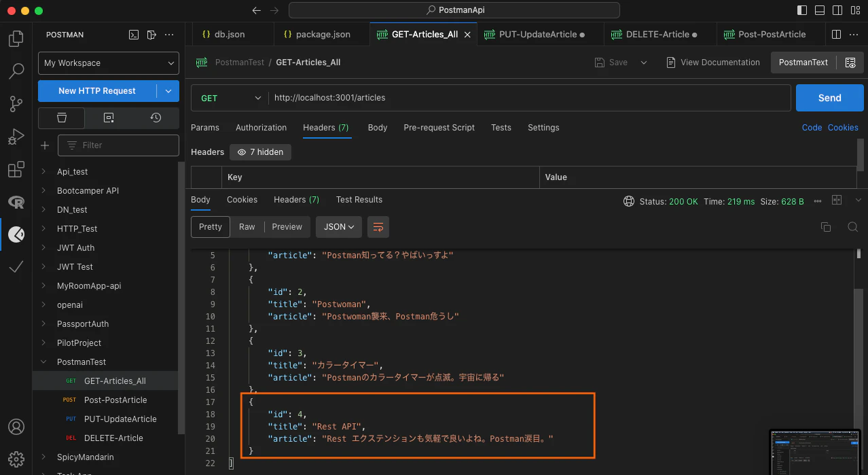Open the Source Control view
Image resolution: width=868 pixels, height=475 pixels.
tap(16, 104)
